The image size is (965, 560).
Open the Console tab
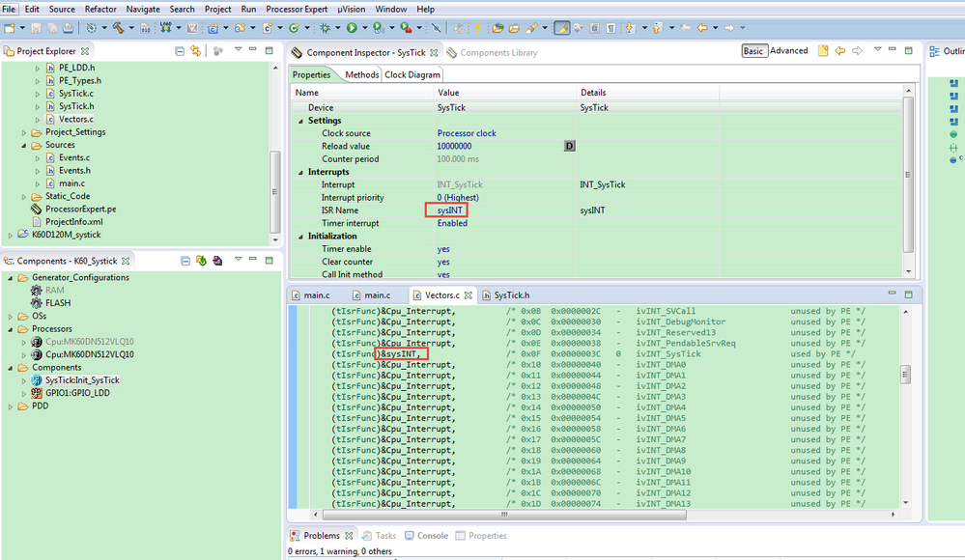(x=427, y=536)
